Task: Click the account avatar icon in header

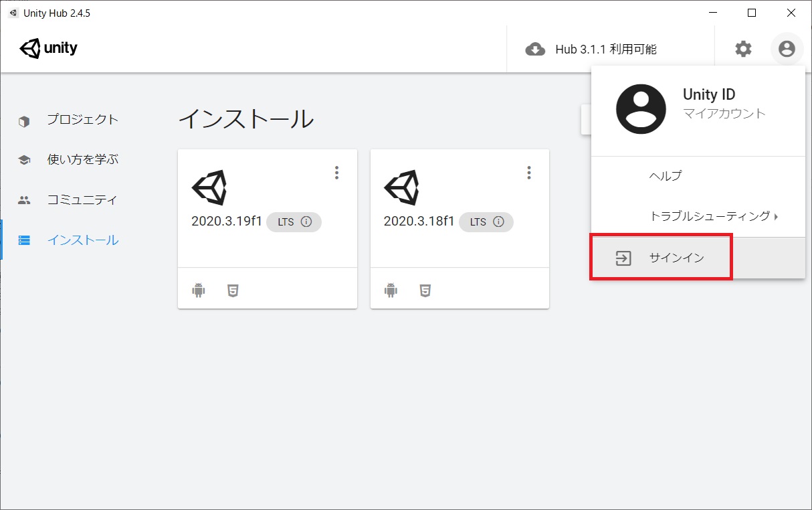Action: pyautogui.click(x=787, y=49)
